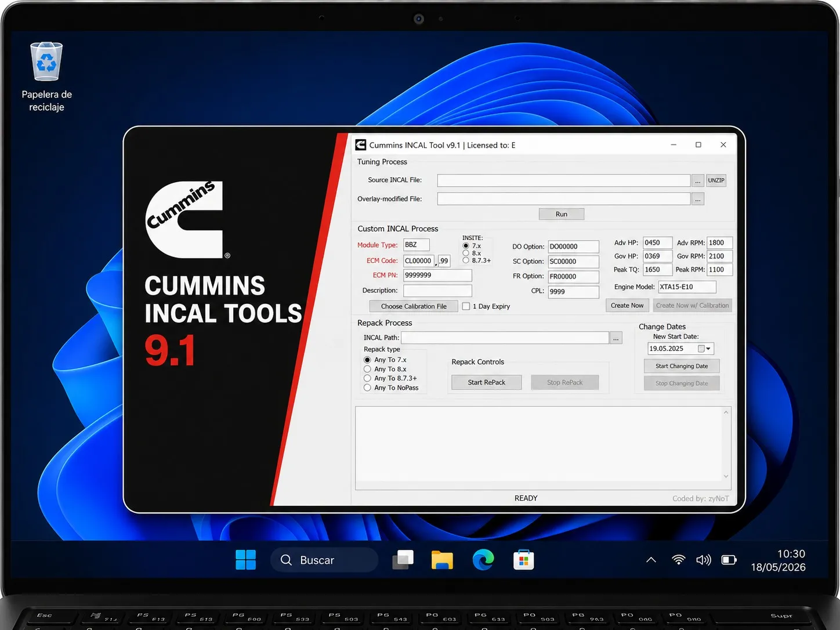Click the UNZIP button

[716, 180]
